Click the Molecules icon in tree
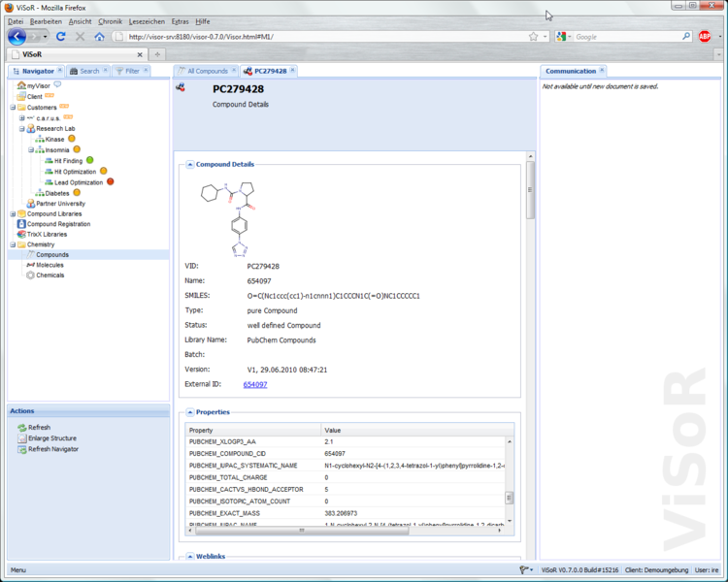Image resolution: width=728 pixels, height=582 pixels. [31, 265]
